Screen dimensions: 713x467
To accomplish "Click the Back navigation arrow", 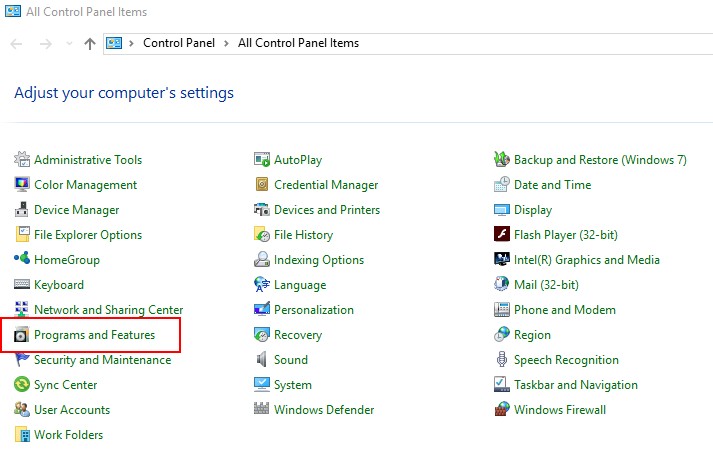I will click(x=16, y=44).
